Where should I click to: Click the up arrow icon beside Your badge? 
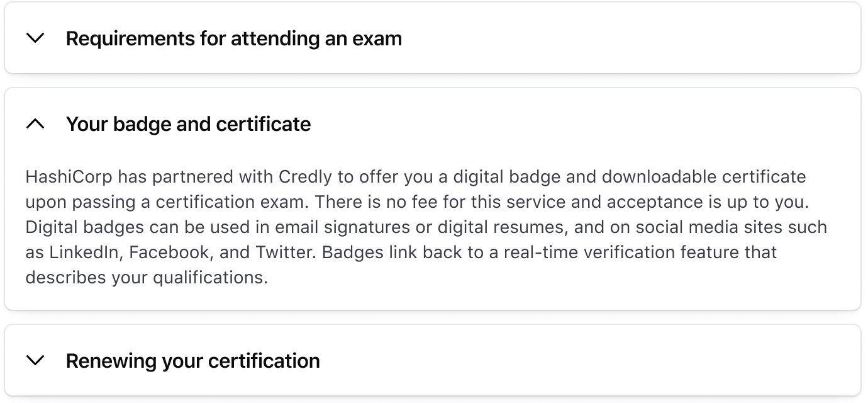[x=36, y=124]
